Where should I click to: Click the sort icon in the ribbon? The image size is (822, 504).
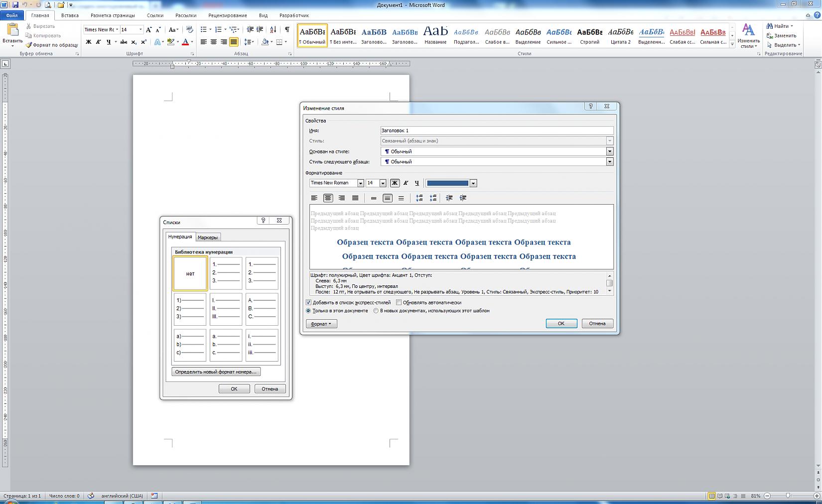[x=273, y=30]
